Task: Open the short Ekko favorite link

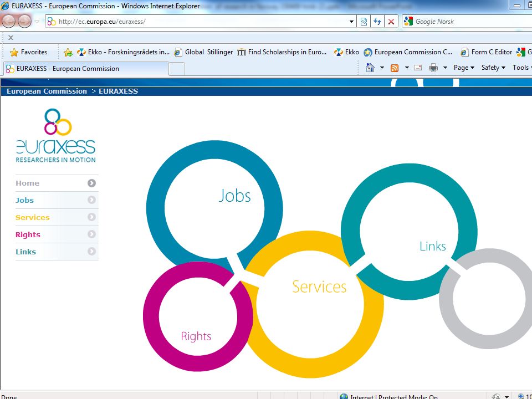Action: tap(346, 52)
